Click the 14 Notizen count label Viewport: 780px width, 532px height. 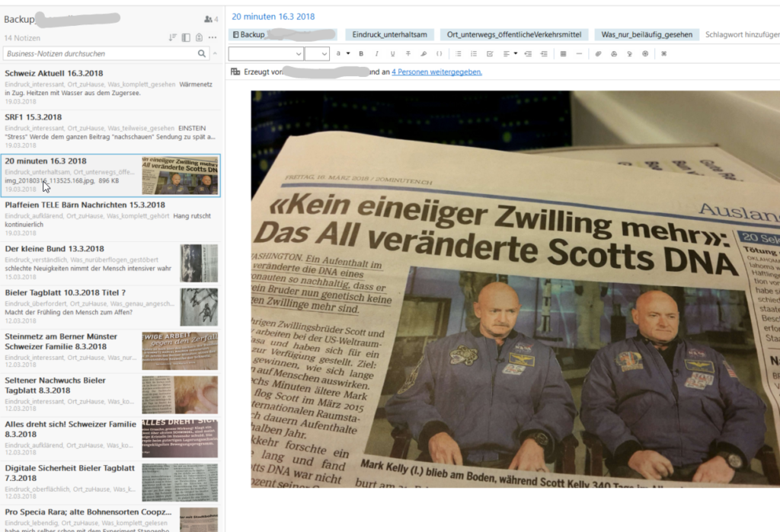click(22, 38)
